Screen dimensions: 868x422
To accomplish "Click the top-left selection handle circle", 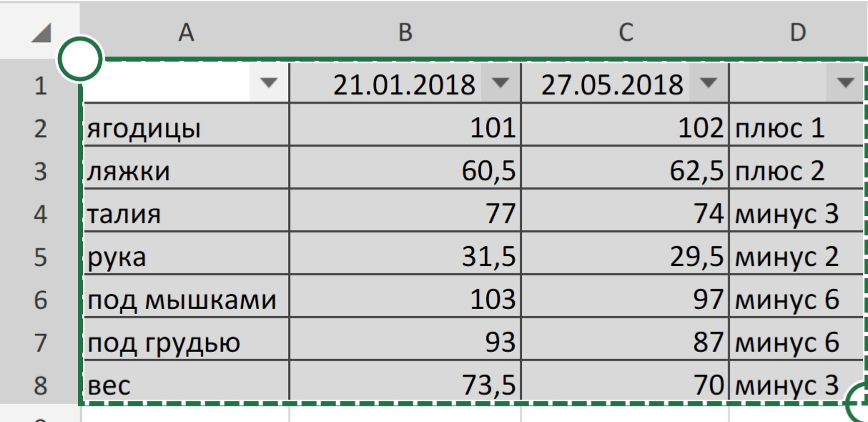I will pyautogui.click(x=79, y=59).
